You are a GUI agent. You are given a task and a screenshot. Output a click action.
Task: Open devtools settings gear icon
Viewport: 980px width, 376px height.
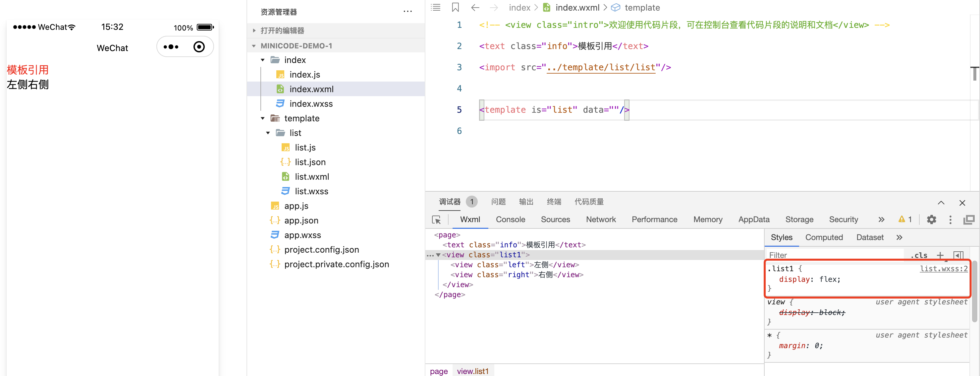pos(931,219)
